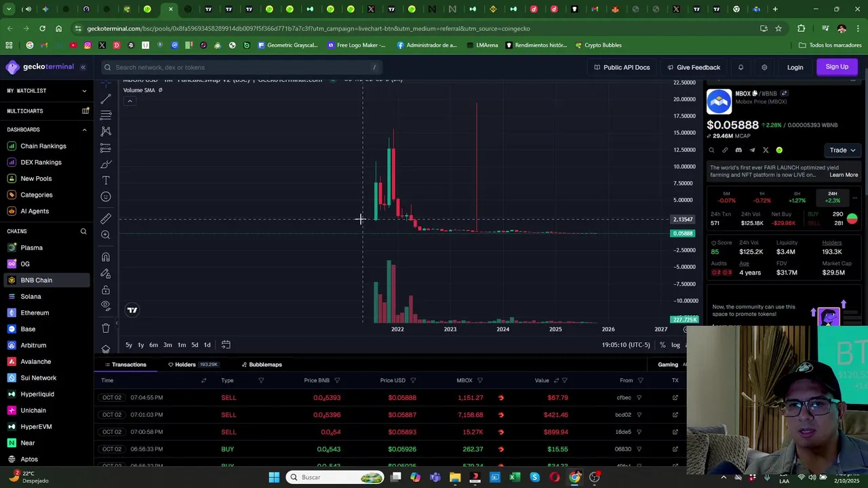The width and height of the screenshot is (868, 488).
Task: Collapse the indicator legend arrow
Action: pos(130,101)
